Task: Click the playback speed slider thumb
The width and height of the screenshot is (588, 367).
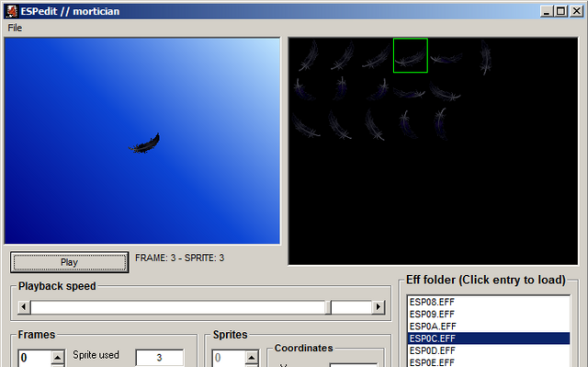Action: pos(328,307)
